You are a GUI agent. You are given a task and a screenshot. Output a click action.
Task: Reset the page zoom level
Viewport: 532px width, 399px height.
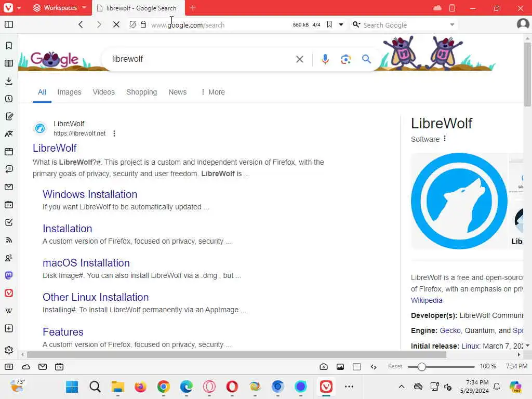coord(395,366)
